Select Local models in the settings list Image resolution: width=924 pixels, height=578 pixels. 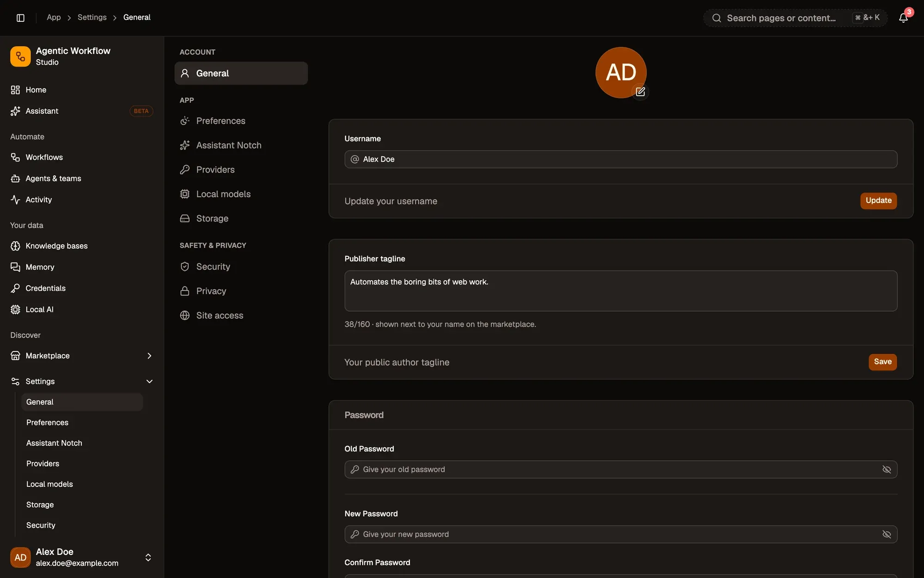point(241,194)
